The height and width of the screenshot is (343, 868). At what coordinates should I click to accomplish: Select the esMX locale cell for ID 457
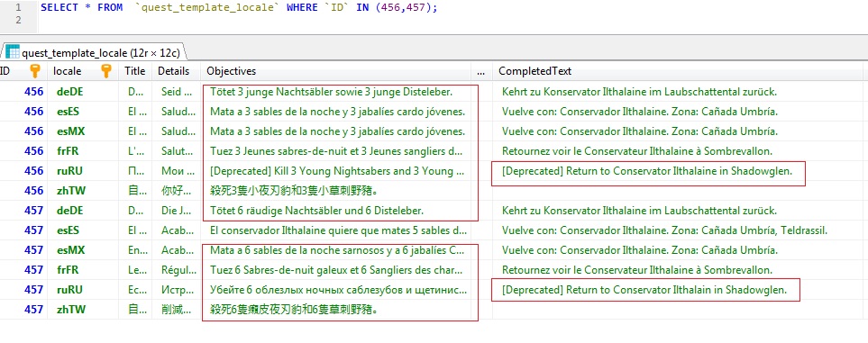84,250
